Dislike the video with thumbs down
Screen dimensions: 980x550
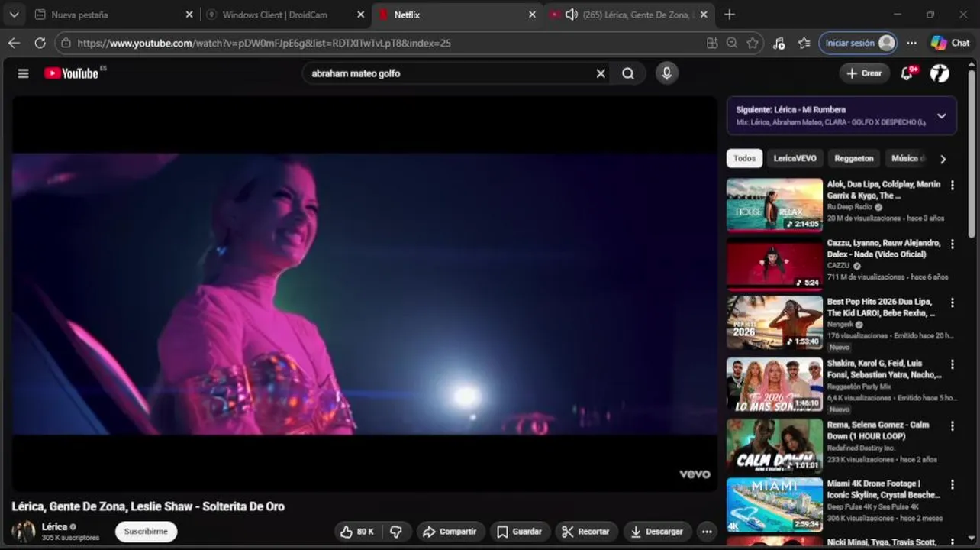tap(396, 532)
